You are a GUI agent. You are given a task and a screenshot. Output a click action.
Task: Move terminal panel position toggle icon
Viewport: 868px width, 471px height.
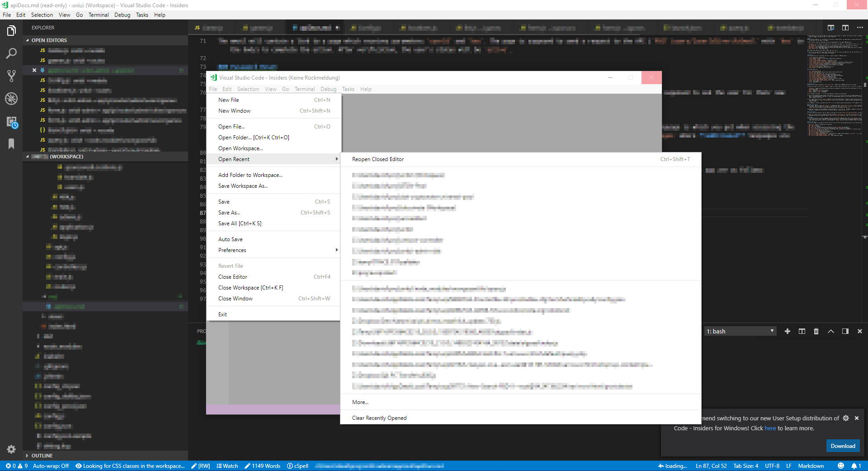click(845, 331)
